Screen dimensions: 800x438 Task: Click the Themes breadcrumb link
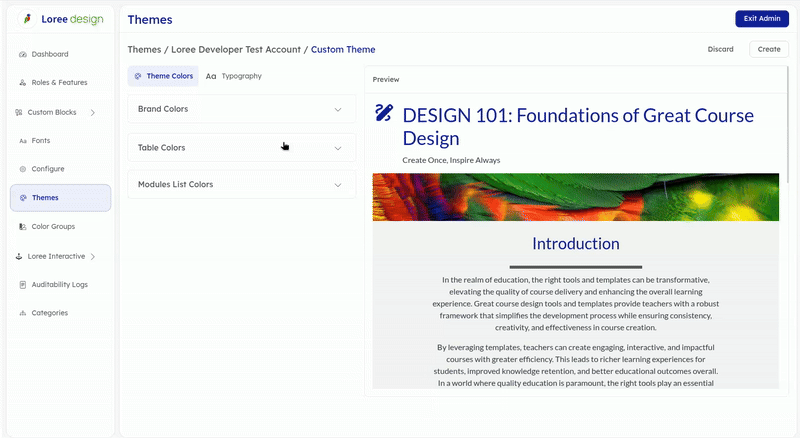[x=143, y=49]
